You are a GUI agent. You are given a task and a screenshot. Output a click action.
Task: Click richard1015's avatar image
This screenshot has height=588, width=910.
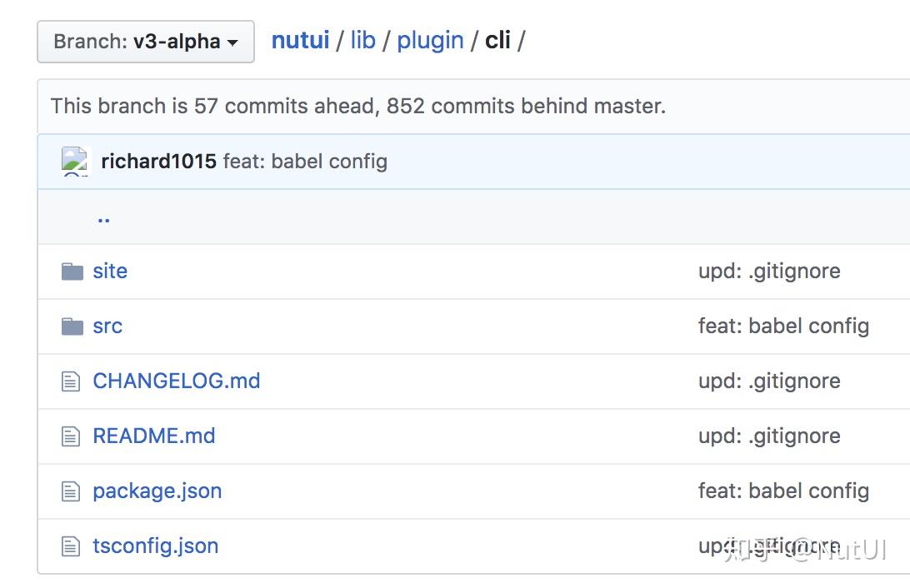pos(75,162)
